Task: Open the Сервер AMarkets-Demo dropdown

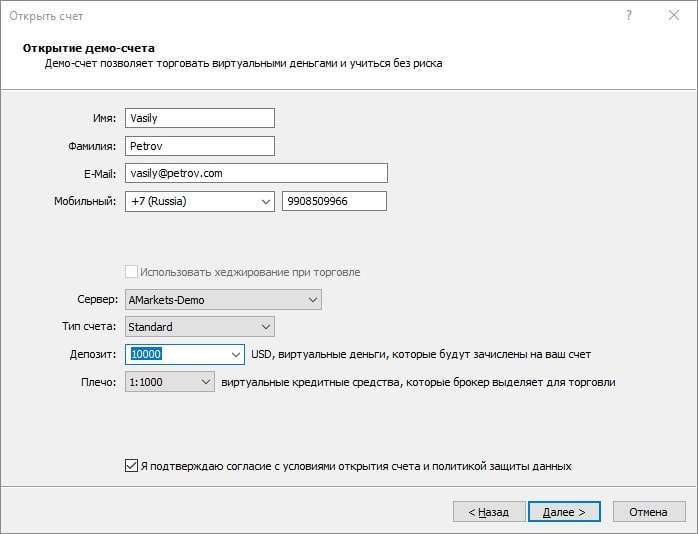Action: pos(223,299)
